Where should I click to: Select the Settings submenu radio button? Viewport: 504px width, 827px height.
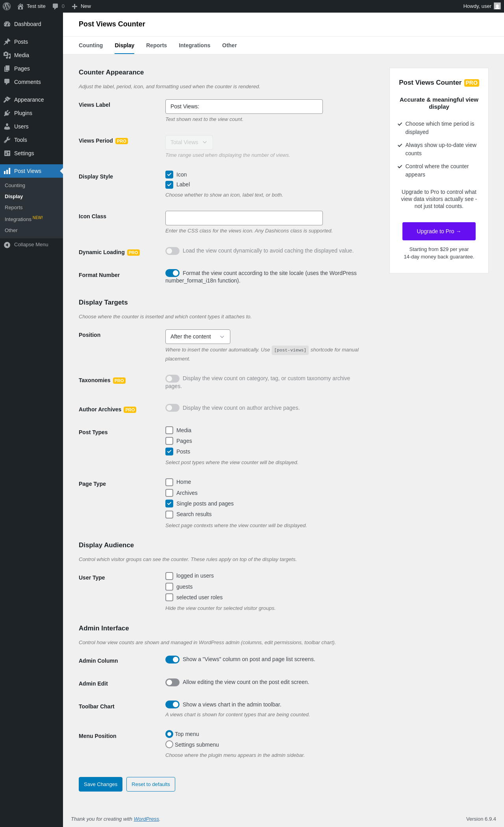pyautogui.click(x=169, y=744)
